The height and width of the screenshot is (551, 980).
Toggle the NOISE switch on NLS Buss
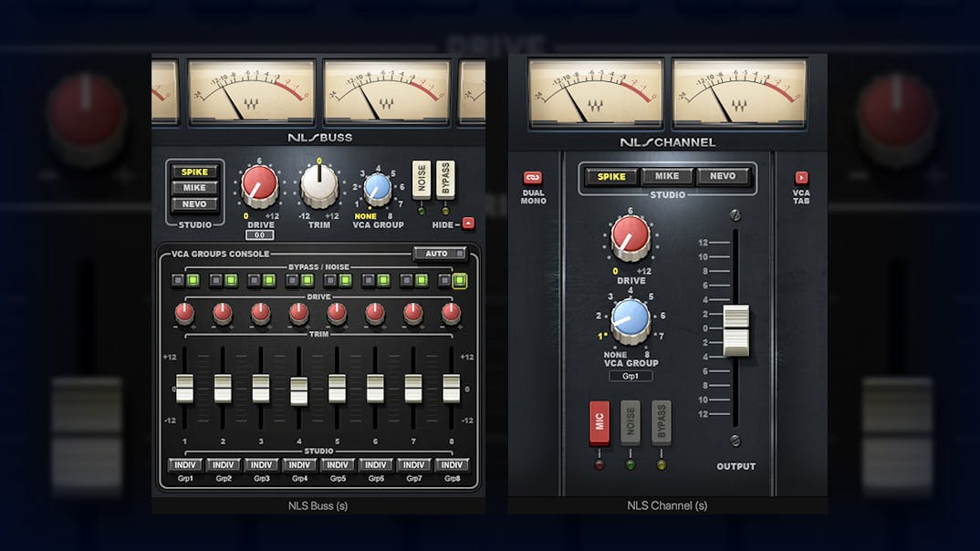421,179
